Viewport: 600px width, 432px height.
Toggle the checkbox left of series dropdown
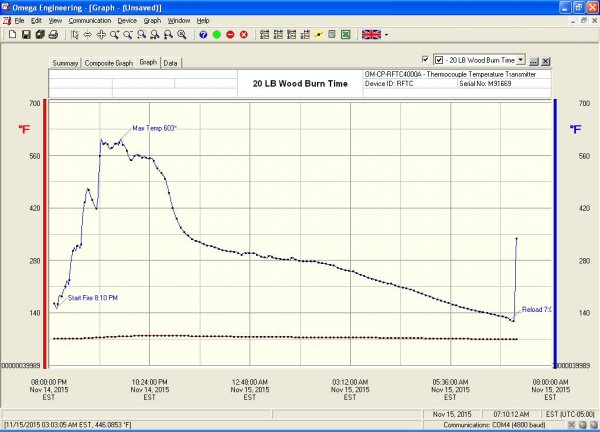pyautogui.click(x=426, y=60)
